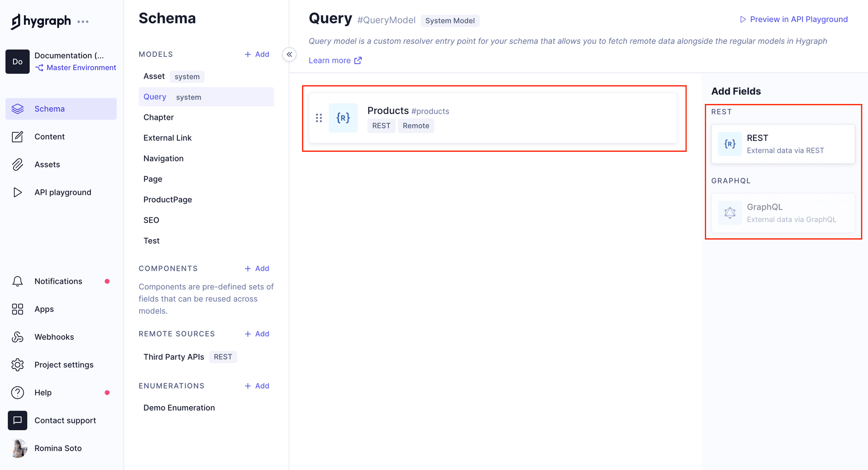Open Project settings
The image size is (868, 470).
click(61, 365)
